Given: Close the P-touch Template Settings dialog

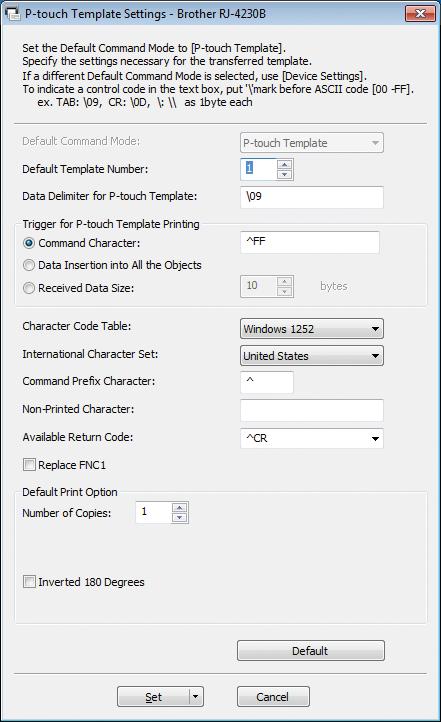Looking at the screenshot, I should pos(420,13).
